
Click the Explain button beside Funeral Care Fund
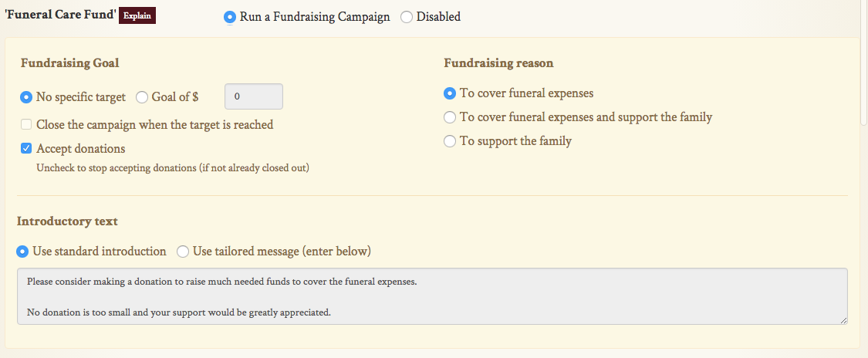[137, 15]
